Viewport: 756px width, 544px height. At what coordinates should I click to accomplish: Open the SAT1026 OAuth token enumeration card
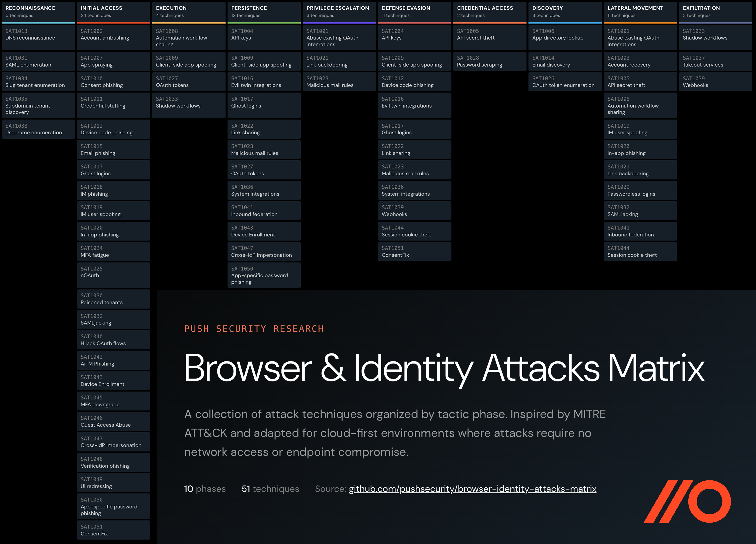click(565, 82)
